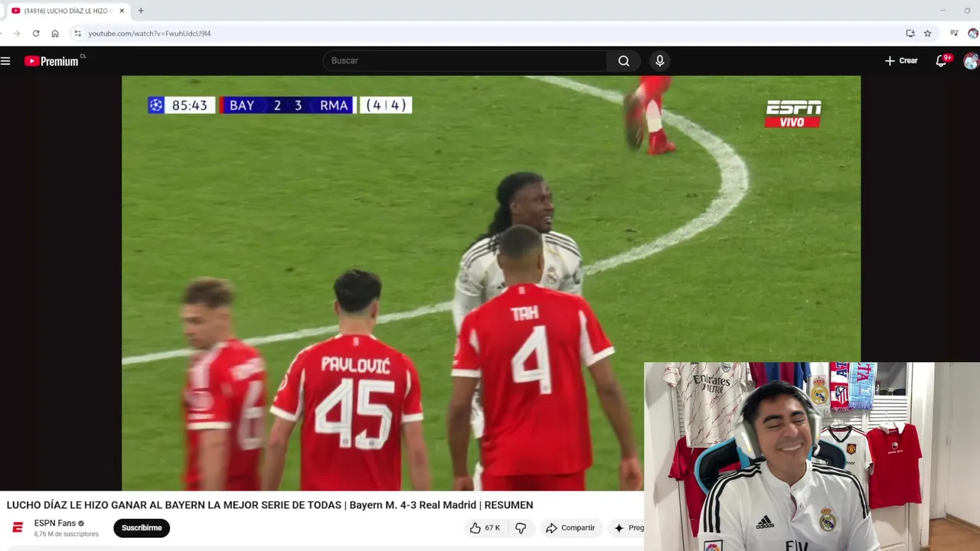This screenshot has width=980, height=551.
Task: Open a new browser tab
Action: click(141, 11)
